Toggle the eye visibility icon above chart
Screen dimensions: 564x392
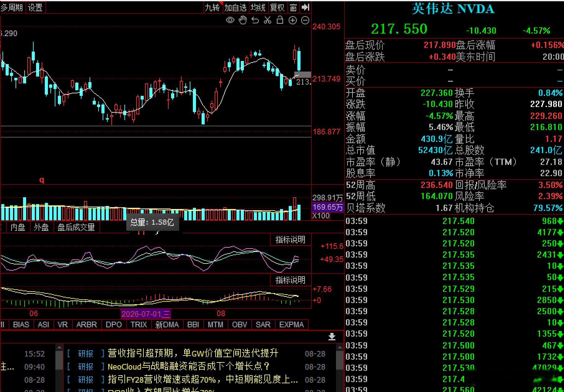230,21
